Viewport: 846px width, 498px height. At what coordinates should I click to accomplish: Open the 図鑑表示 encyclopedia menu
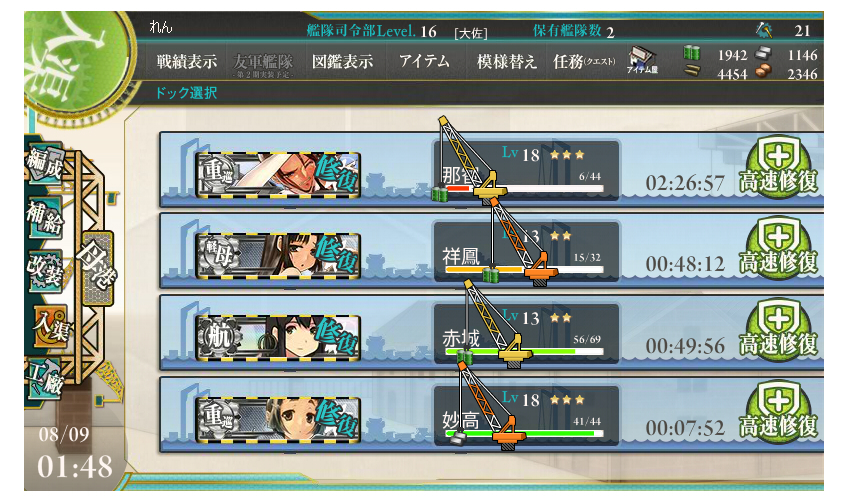click(x=342, y=62)
